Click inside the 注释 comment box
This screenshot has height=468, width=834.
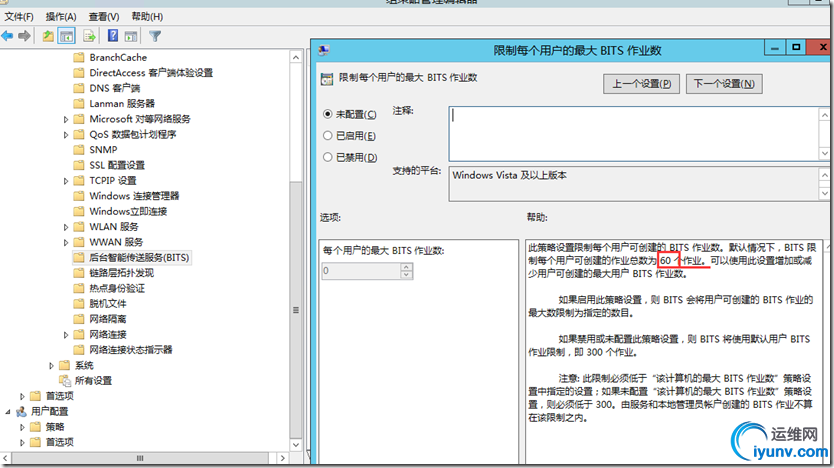(634, 133)
